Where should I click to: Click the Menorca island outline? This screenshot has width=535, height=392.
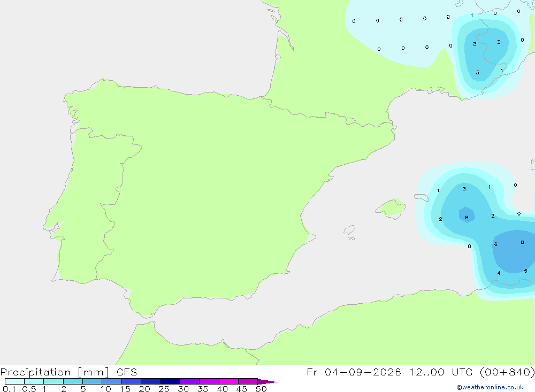(x=422, y=197)
